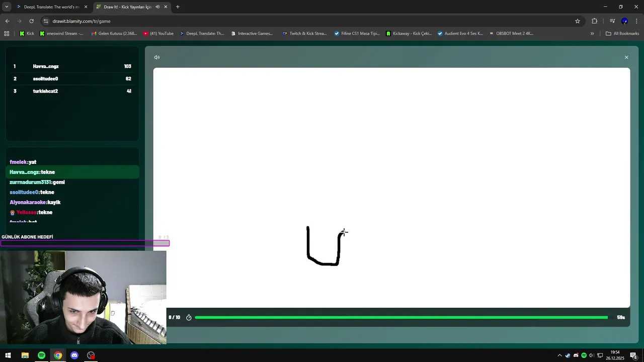Mute the game sound via speaker icon

coord(157,57)
